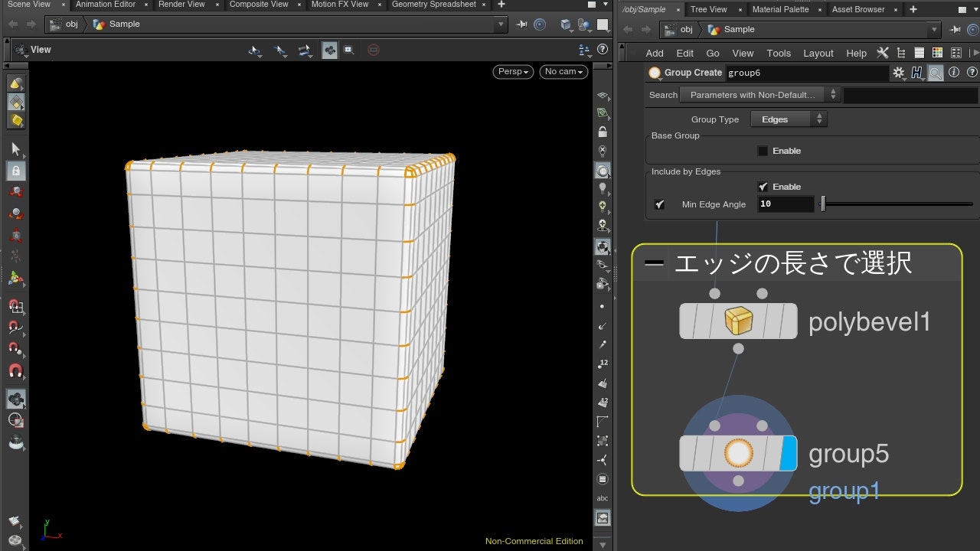Select the arrow Select tool in left toolbar
The image size is (980, 551).
15,149
